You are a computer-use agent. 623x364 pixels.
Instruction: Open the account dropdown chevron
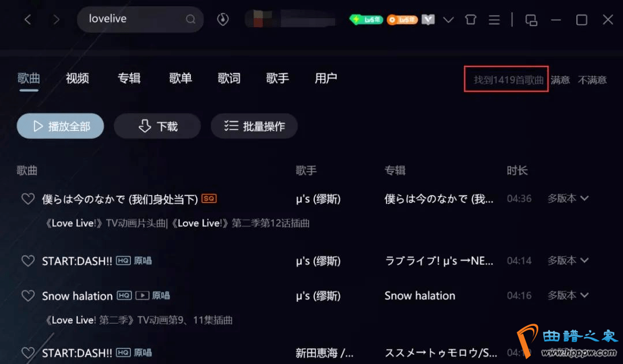pos(448,20)
